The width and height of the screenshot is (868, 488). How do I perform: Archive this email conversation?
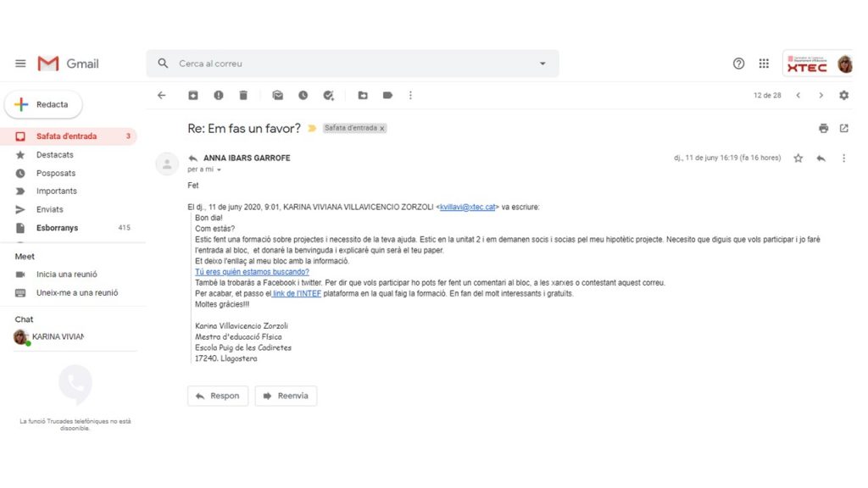(193, 96)
